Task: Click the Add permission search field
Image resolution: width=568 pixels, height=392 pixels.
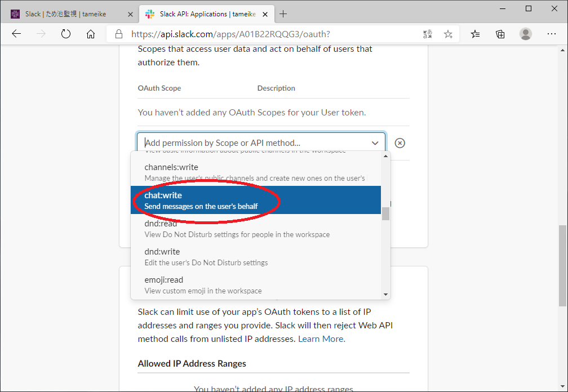Action: 254,143
